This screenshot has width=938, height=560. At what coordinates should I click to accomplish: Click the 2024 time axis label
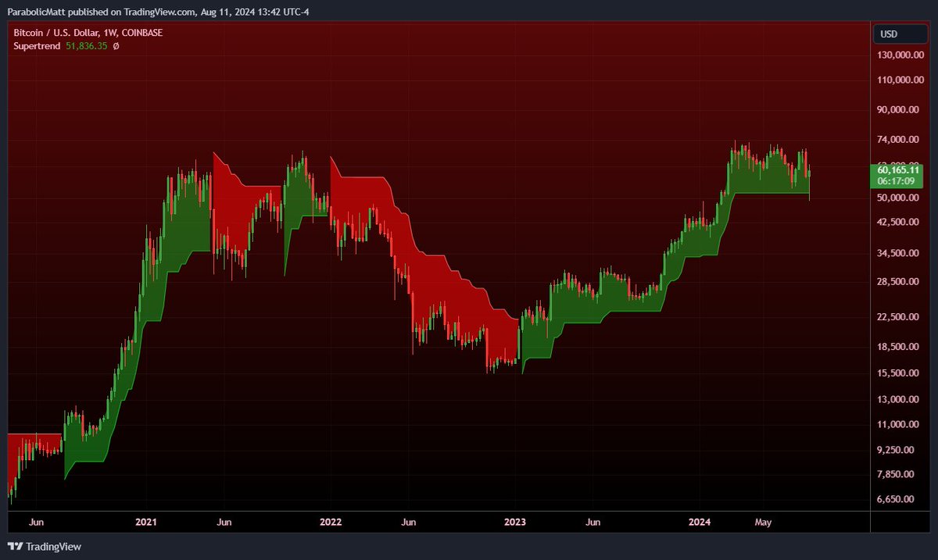pos(700,522)
